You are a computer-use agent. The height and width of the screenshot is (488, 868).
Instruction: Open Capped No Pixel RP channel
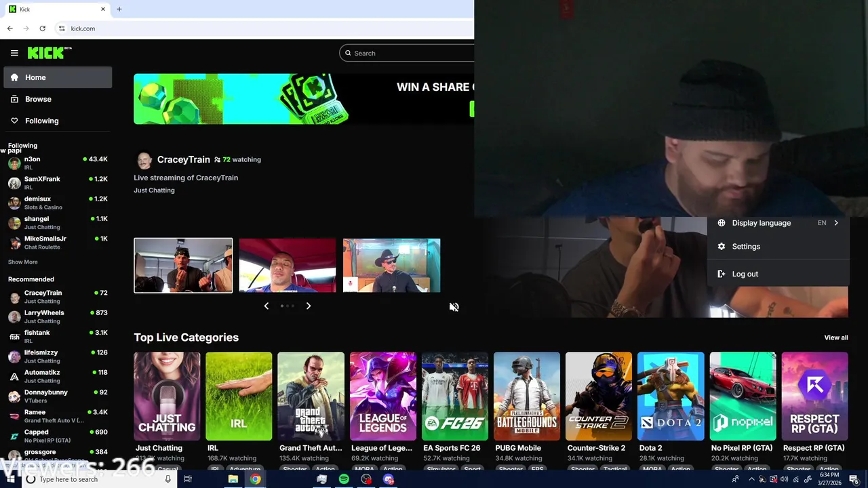pyautogui.click(x=58, y=436)
